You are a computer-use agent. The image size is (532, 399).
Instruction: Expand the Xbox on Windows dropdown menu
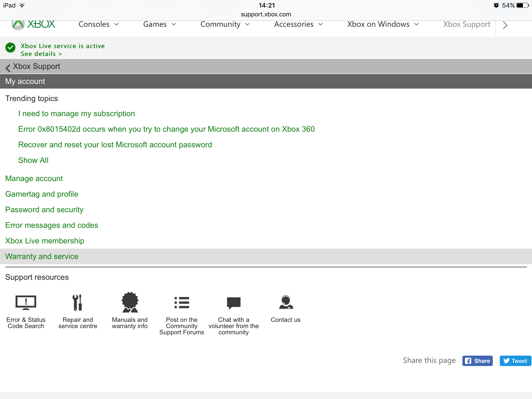coord(383,24)
